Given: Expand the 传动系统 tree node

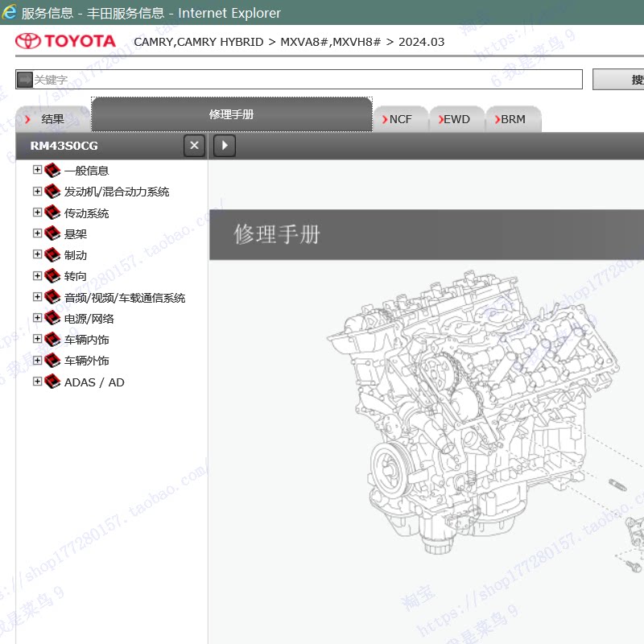Looking at the screenshot, I should coord(37,212).
